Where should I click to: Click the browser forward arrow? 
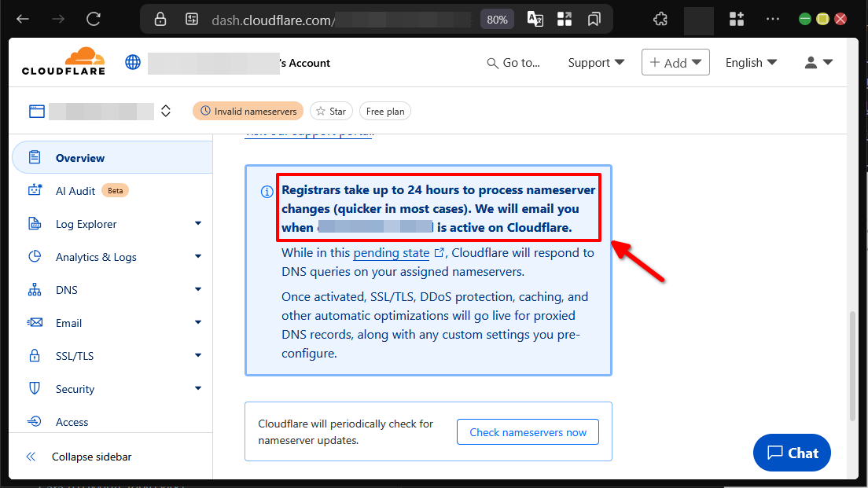pyautogui.click(x=58, y=20)
